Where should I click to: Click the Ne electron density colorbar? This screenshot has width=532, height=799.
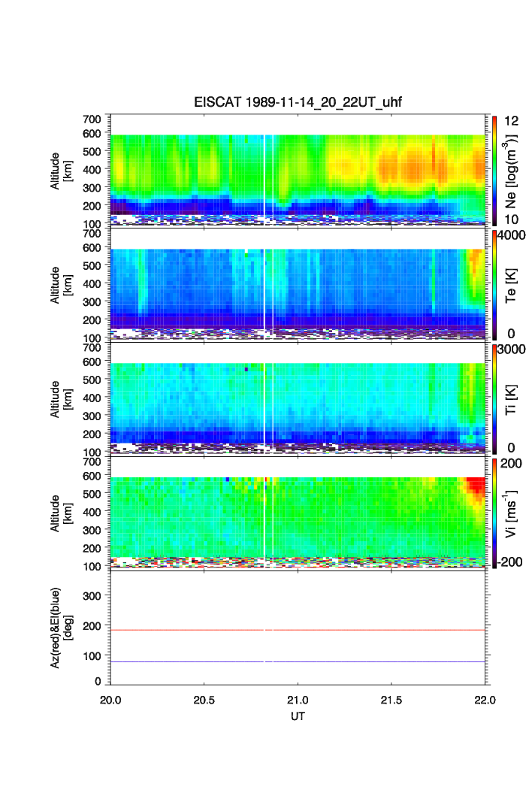(x=494, y=169)
